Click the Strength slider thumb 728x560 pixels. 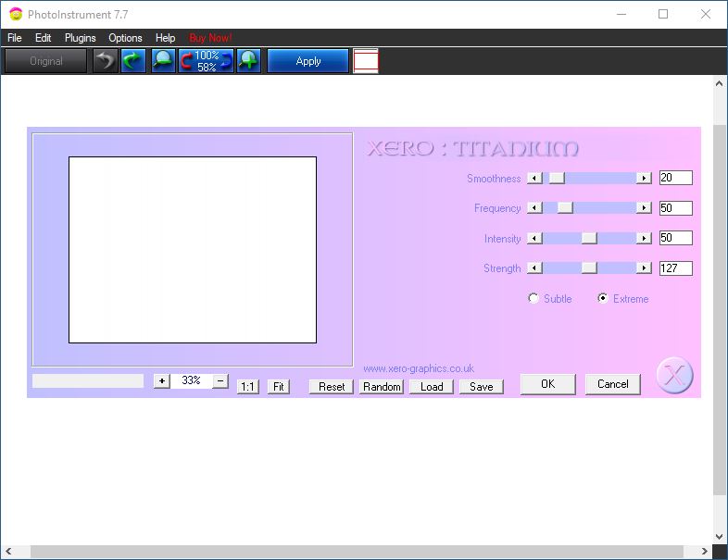(589, 268)
